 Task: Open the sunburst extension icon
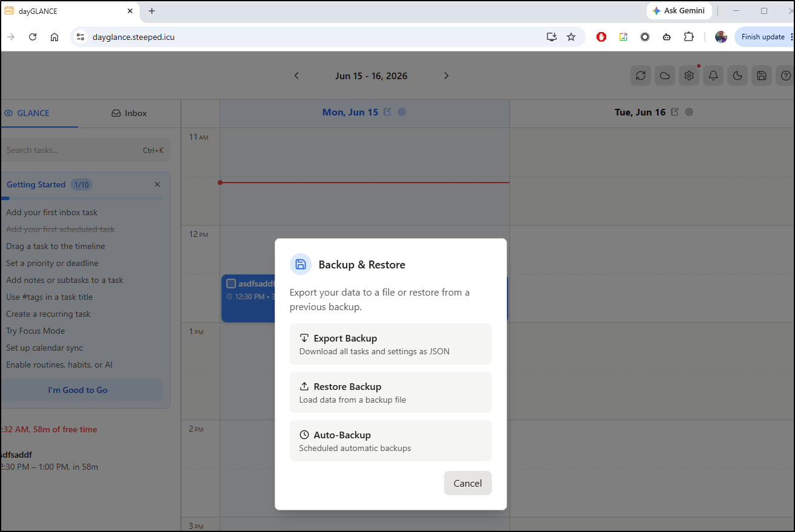point(645,37)
